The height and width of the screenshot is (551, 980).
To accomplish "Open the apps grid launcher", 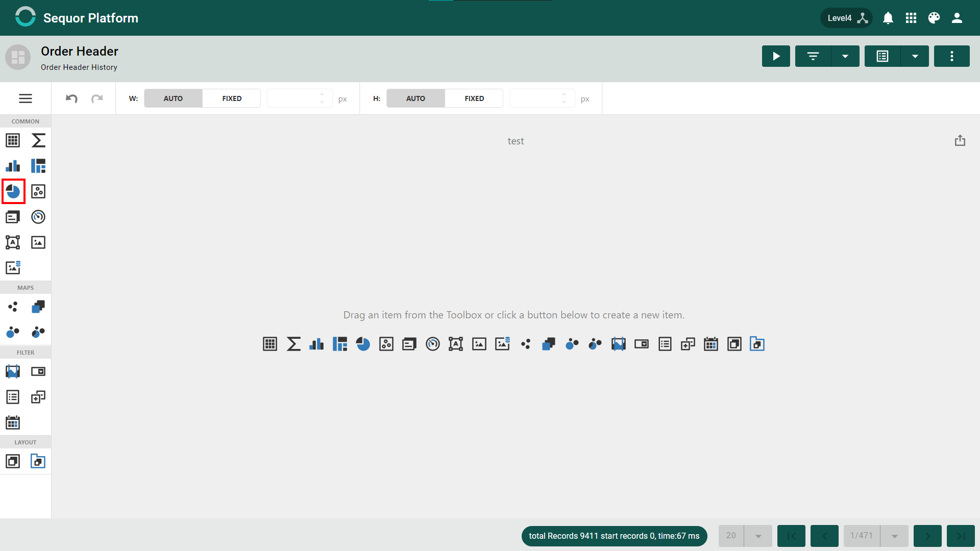I will coord(911,18).
